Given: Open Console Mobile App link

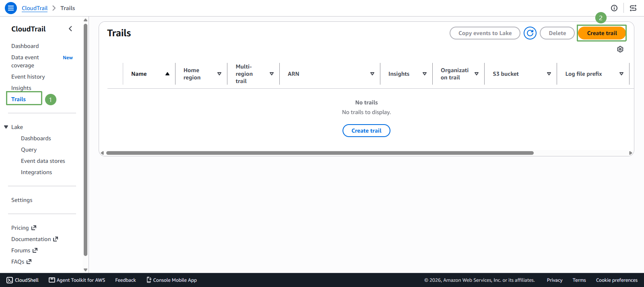Looking at the screenshot, I should click(x=171, y=280).
